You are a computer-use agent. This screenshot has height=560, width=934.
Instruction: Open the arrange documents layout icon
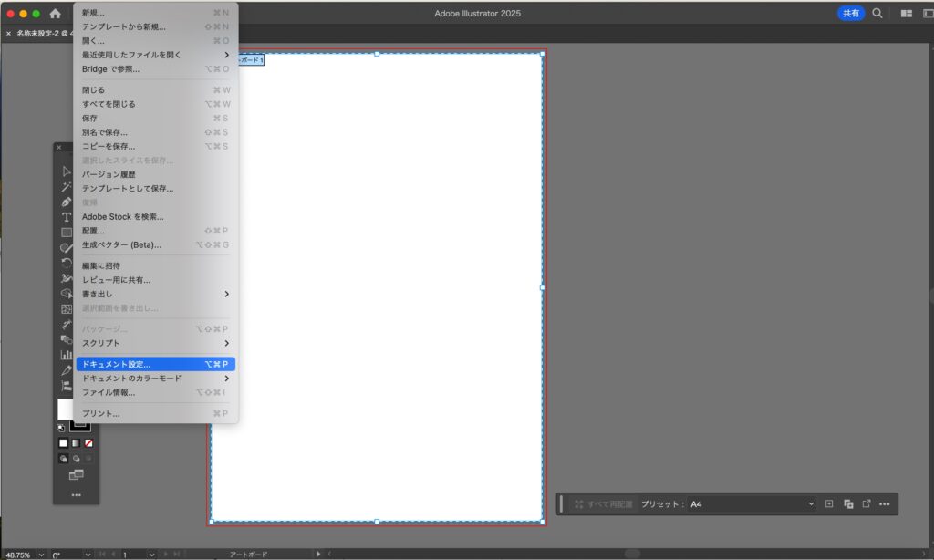point(907,13)
